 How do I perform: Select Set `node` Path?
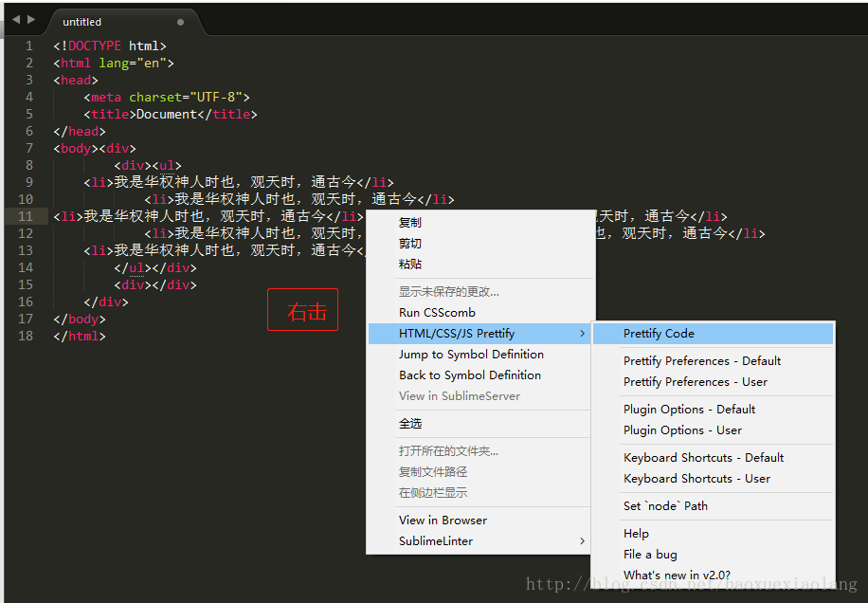click(x=713, y=506)
